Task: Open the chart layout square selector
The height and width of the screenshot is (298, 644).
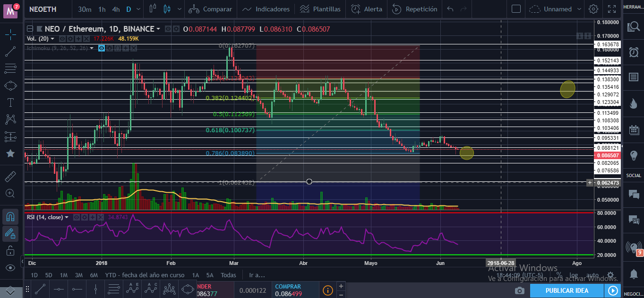Action: [516, 9]
